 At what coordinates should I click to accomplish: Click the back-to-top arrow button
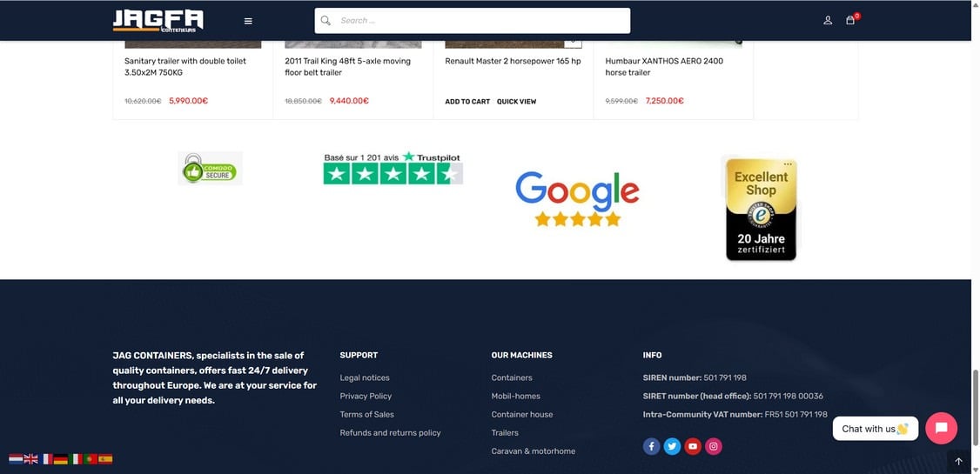coord(959,462)
